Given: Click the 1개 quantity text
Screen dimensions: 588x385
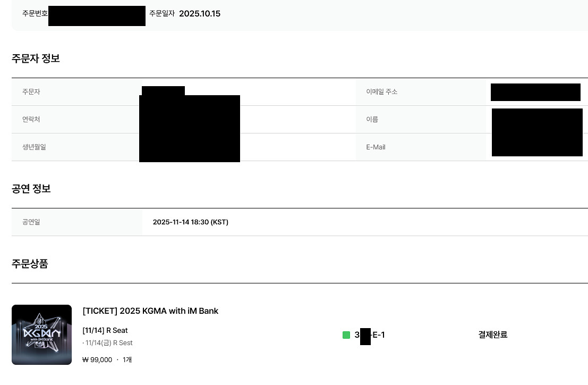Looking at the screenshot, I should [127, 360].
